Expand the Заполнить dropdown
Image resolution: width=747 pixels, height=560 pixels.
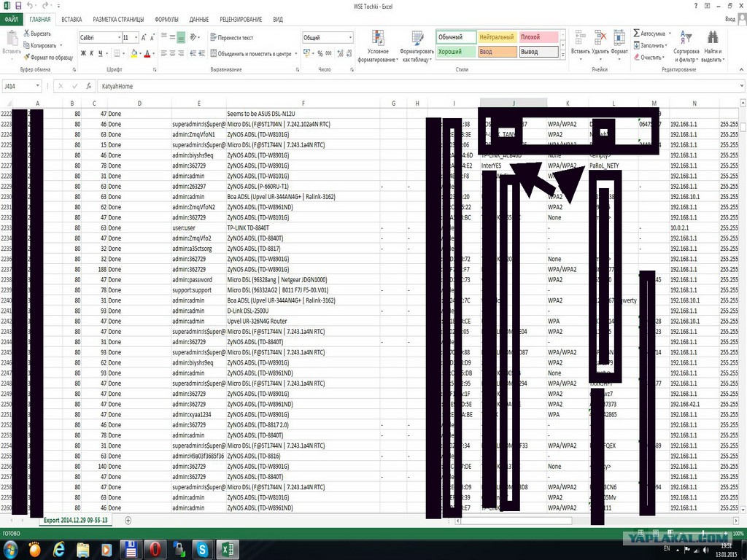pos(666,46)
